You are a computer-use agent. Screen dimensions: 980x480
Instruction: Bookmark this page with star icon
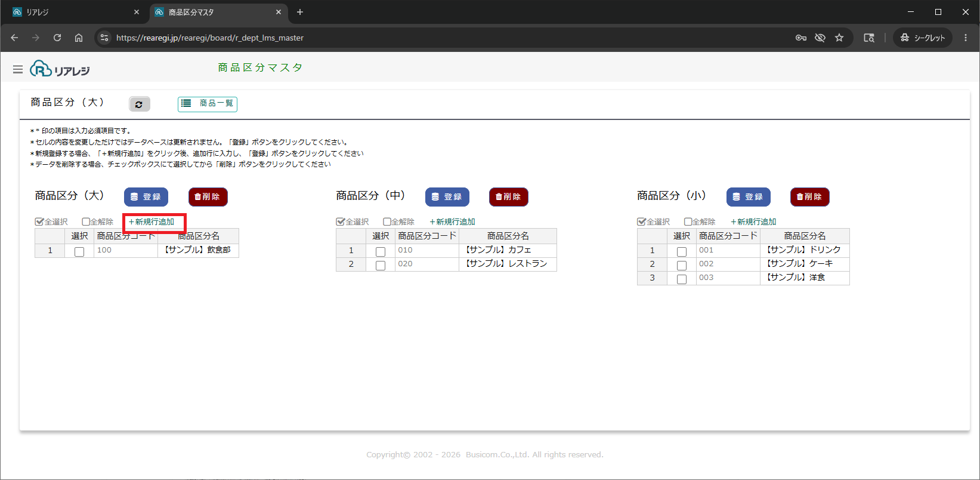(x=839, y=38)
